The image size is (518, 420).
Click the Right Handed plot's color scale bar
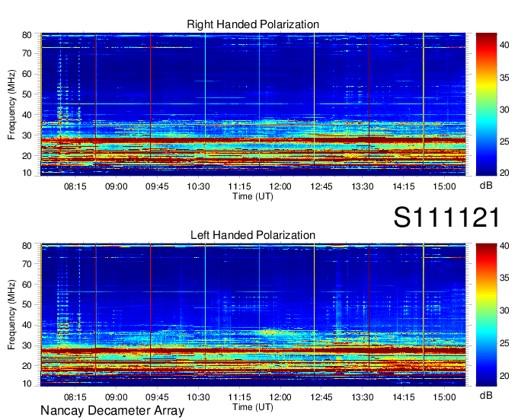tap(486, 104)
